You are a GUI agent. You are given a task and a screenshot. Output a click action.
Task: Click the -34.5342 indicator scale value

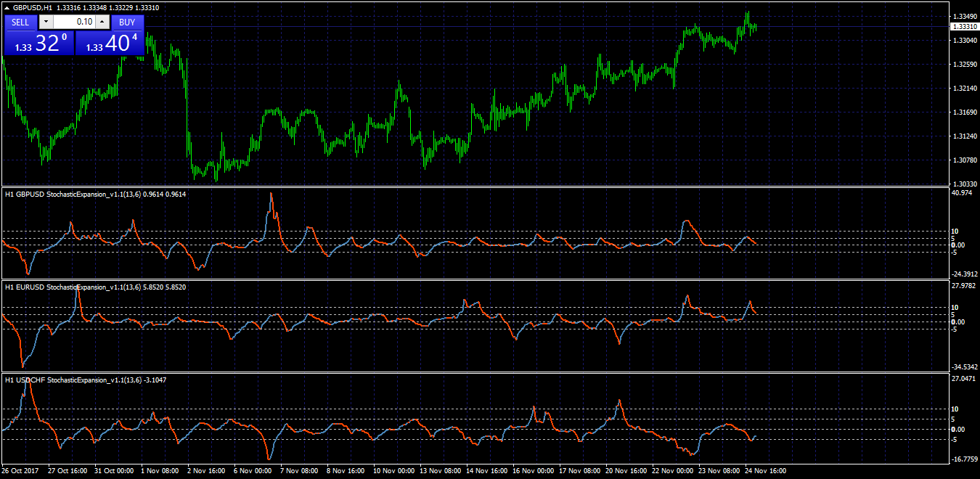(963, 367)
